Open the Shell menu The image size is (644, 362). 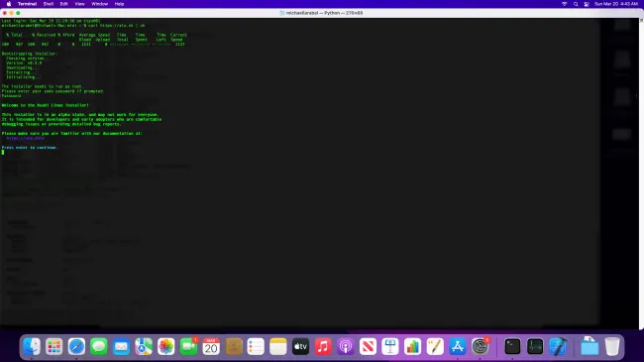pos(49,4)
